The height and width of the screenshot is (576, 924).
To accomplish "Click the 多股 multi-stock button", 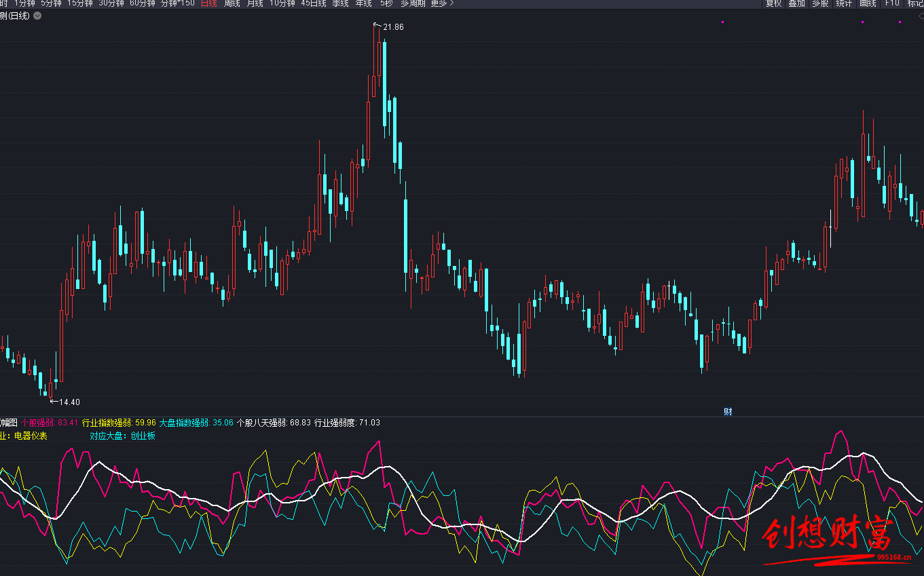I will (x=820, y=3).
